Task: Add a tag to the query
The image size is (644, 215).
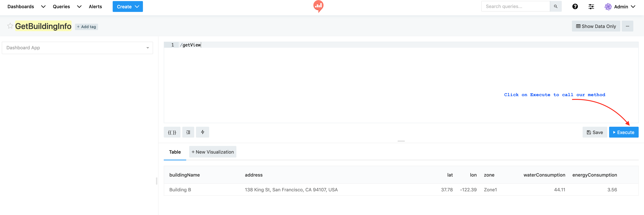Action: pyautogui.click(x=86, y=27)
